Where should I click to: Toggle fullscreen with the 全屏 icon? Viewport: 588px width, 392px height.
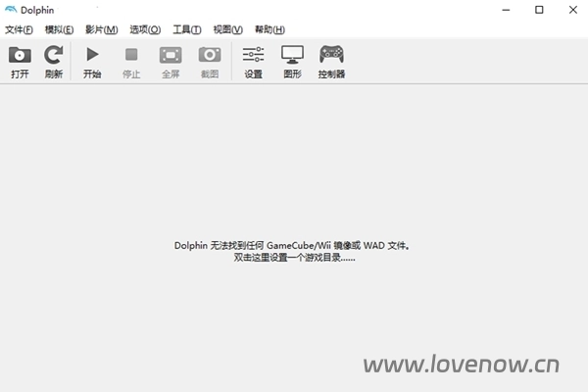tap(171, 55)
